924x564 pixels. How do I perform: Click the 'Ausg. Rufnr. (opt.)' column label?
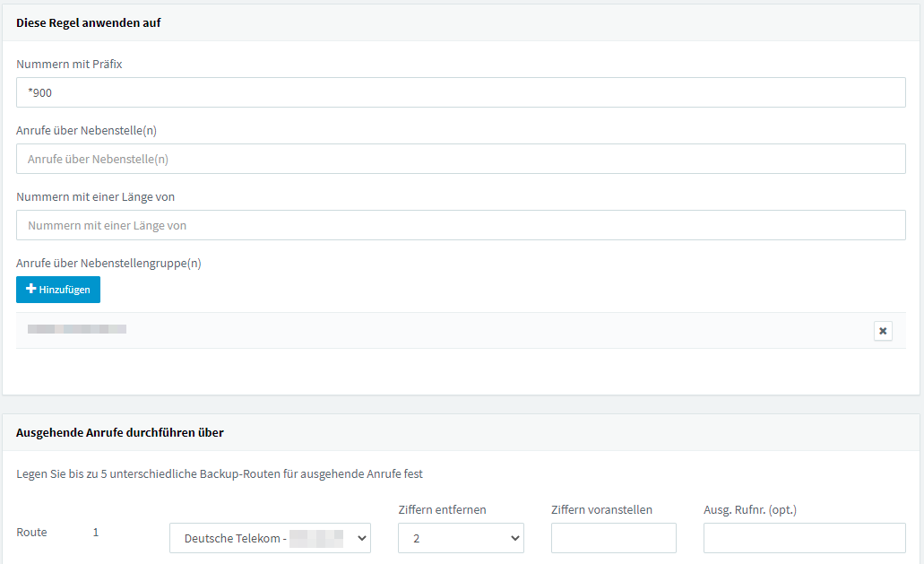(x=749, y=509)
